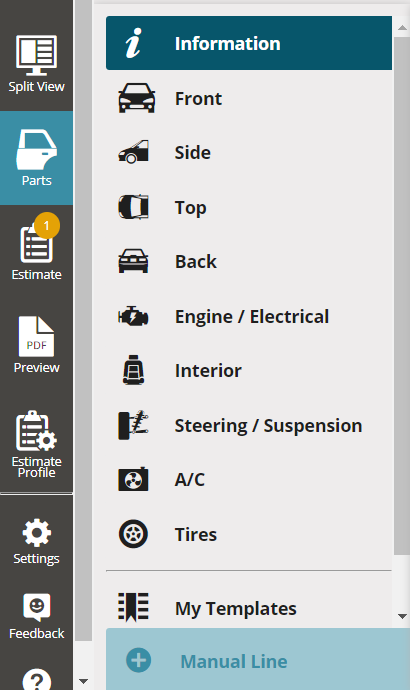Click the sidebar scroll-down arrow
The width and height of the screenshot is (410, 690).
coord(83,682)
